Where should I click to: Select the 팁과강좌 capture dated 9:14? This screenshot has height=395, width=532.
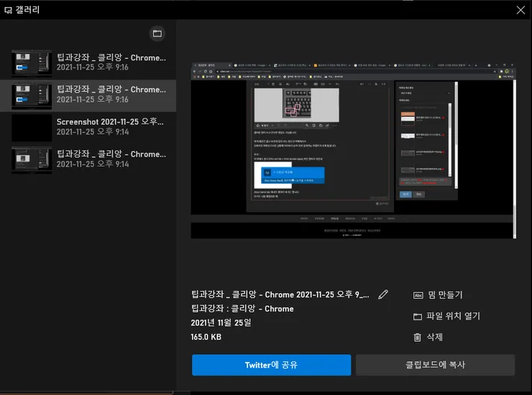pos(88,159)
